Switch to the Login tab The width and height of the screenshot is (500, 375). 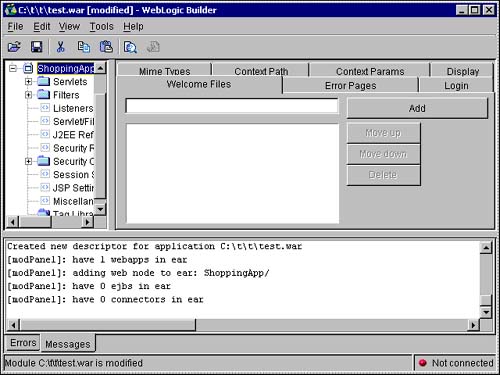456,86
